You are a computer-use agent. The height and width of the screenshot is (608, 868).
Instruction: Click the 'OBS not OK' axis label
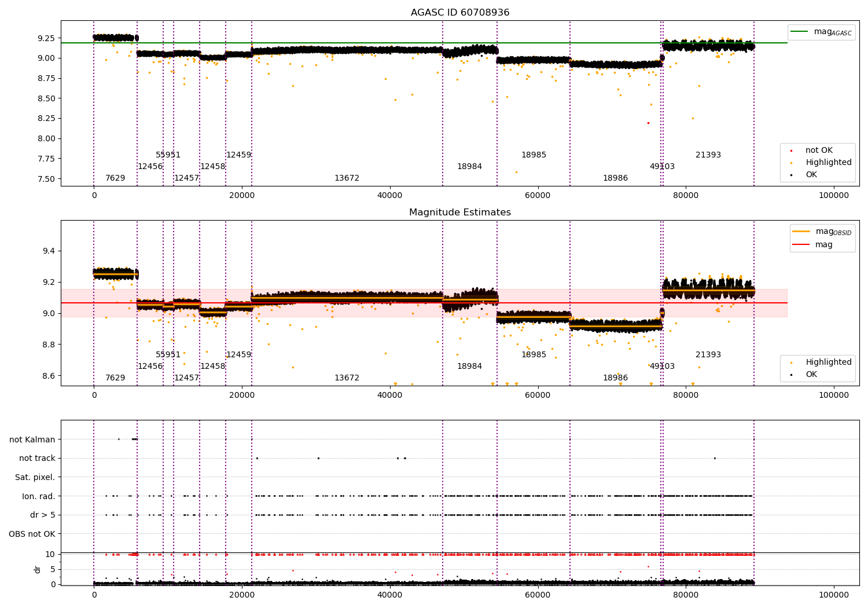pos(32,534)
